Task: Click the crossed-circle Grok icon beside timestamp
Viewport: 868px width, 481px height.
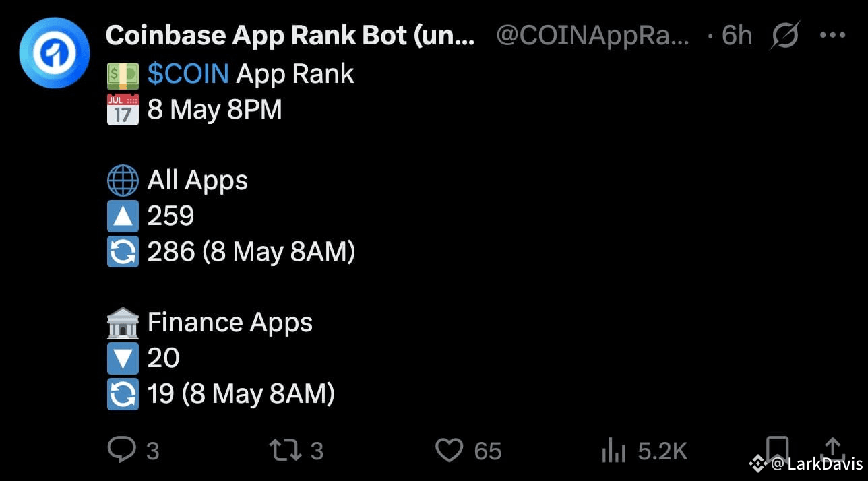Action: 784,36
